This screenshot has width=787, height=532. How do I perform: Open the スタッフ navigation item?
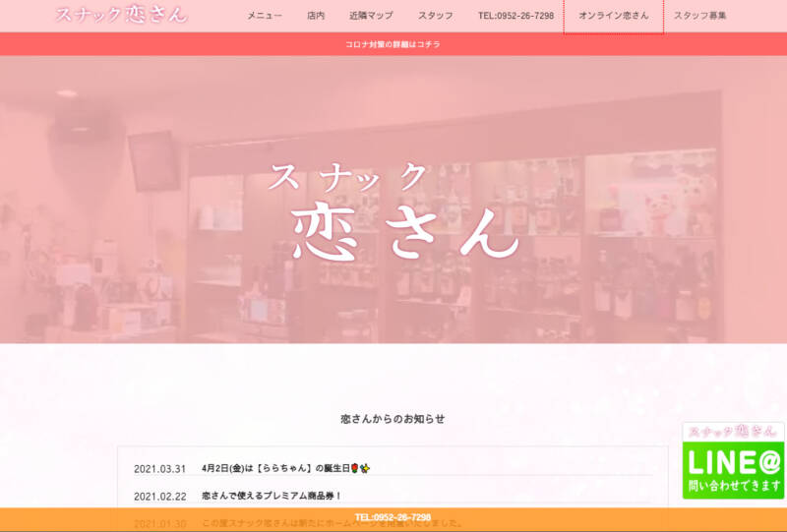(436, 16)
